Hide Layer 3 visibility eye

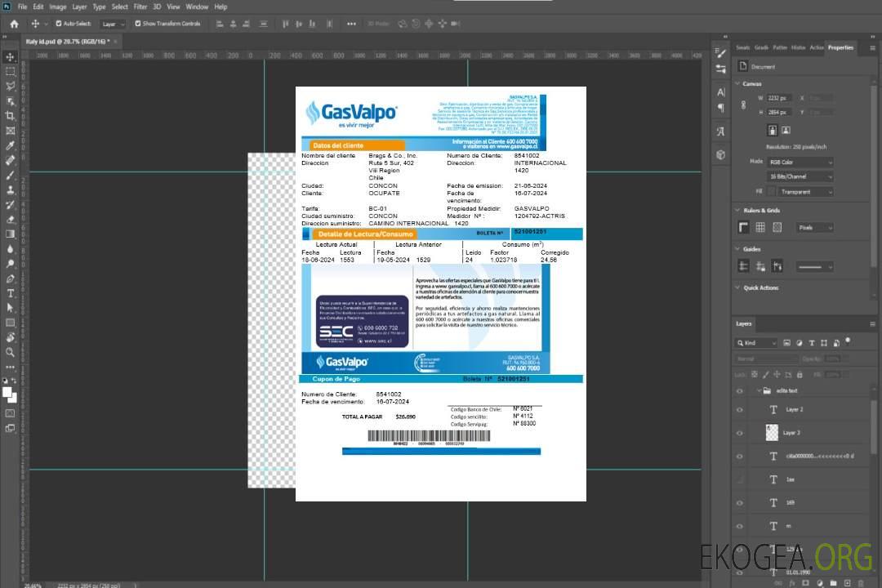[740, 434]
